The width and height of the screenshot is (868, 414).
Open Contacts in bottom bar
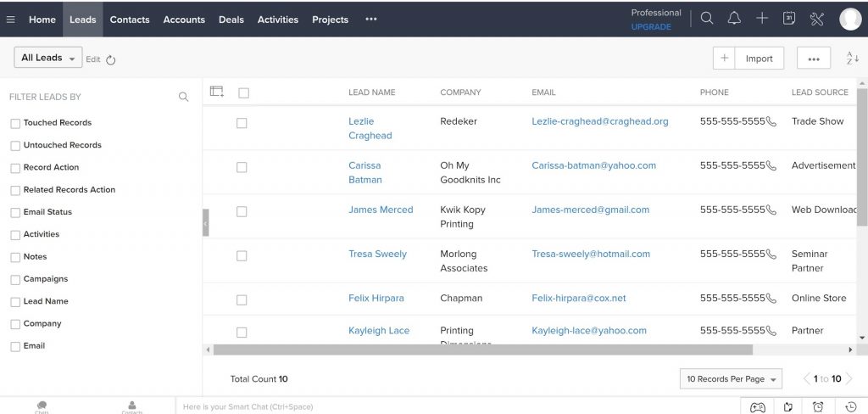131,407
